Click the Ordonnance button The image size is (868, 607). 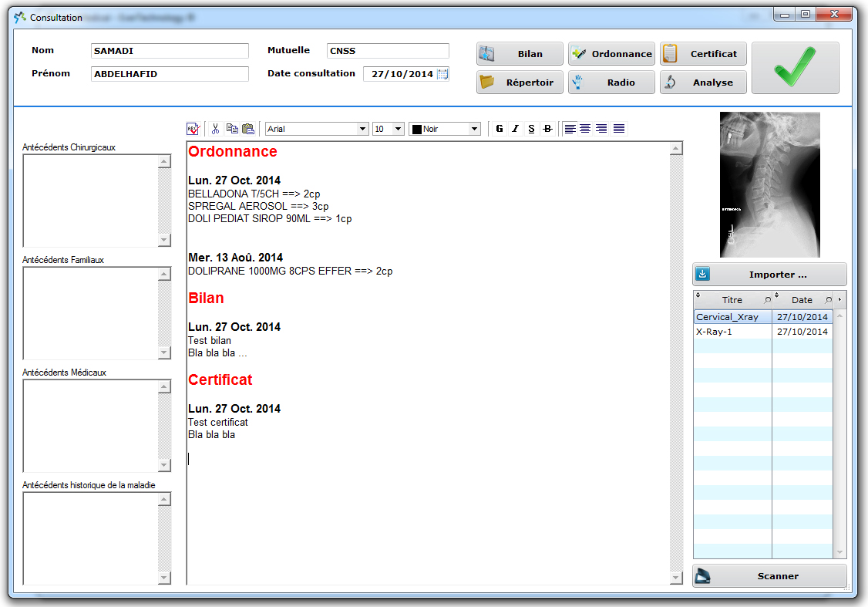tap(612, 54)
